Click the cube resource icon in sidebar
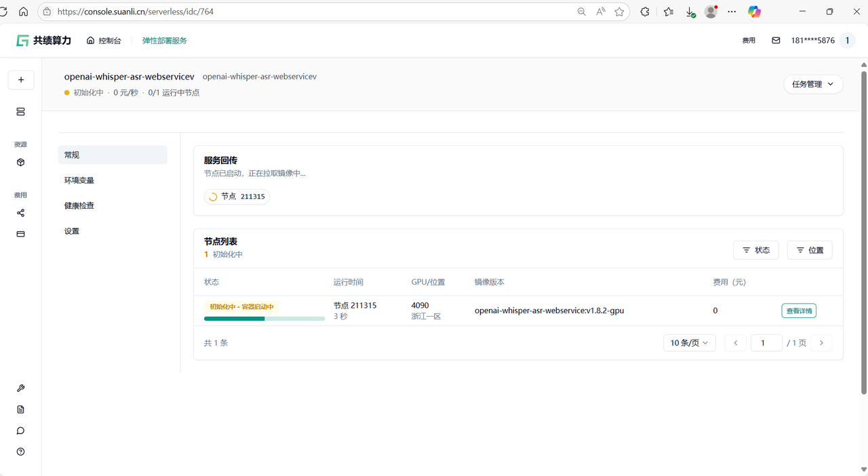The width and height of the screenshot is (868, 476). [x=21, y=163]
